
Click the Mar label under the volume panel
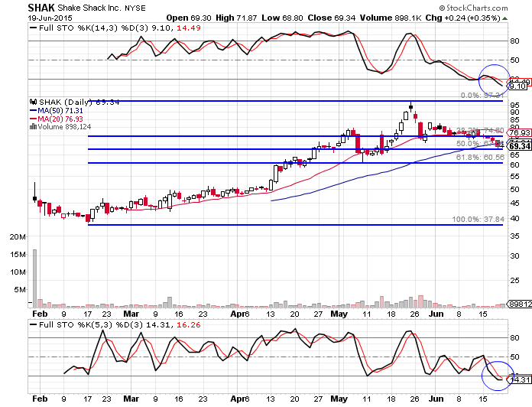131,314
